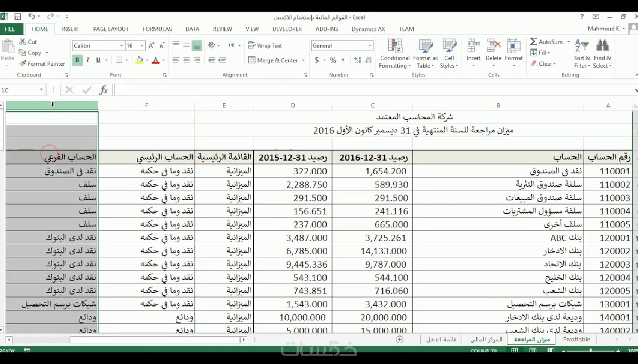
Task: Increase the cell indent
Action: (x=222, y=60)
